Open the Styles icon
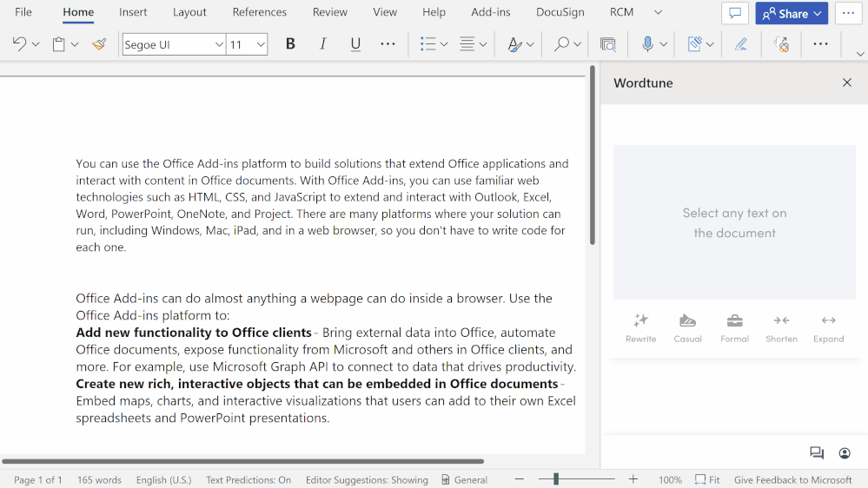This screenshot has width=868, height=488. coord(515,44)
